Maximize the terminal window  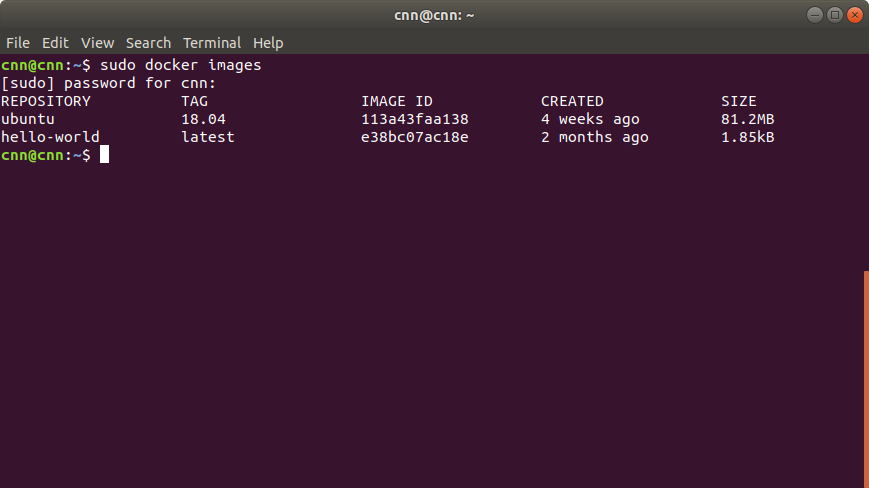835,15
